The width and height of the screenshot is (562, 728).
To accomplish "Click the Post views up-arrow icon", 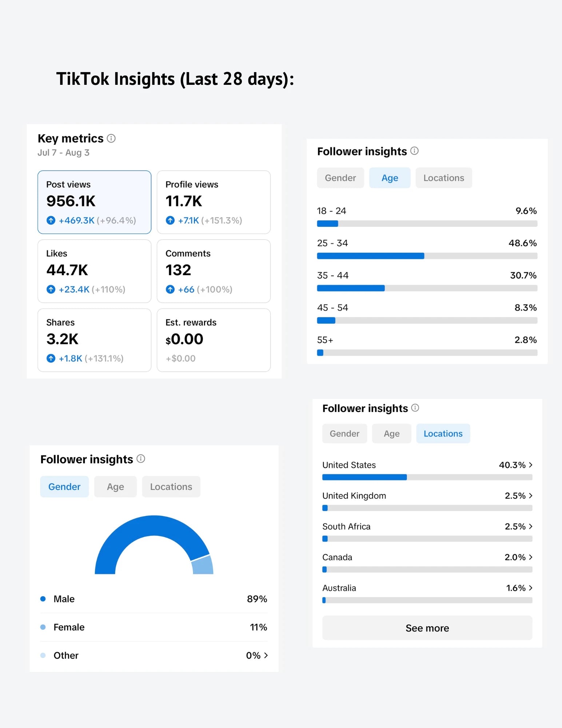I will 51,220.
